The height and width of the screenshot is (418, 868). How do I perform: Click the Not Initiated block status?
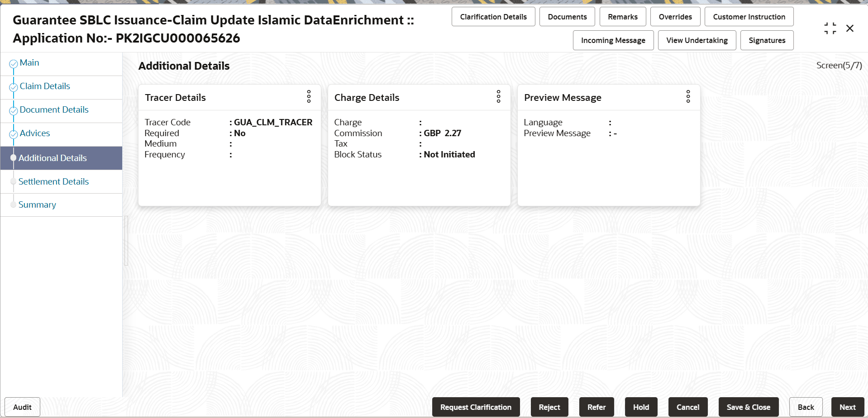click(x=449, y=154)
